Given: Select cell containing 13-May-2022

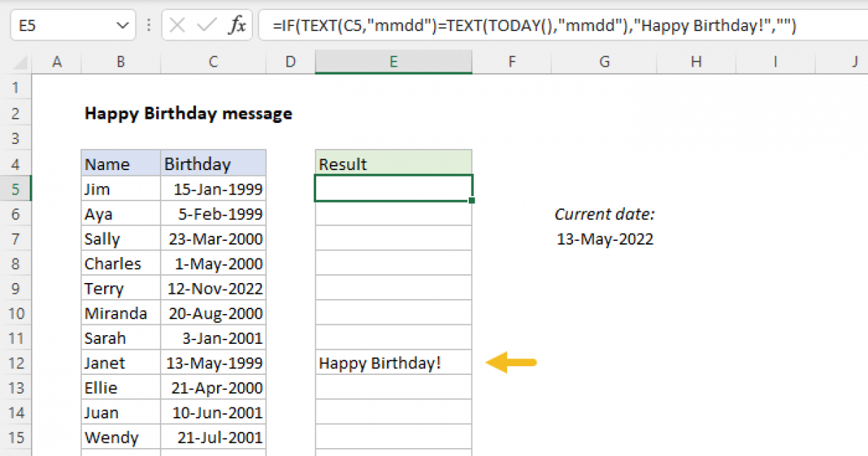Looking at the screenshot, I should point(605,238).
